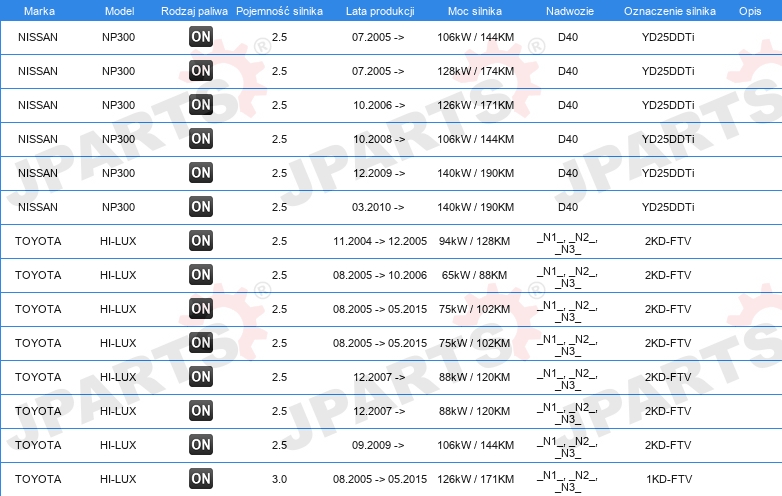
Task: Click the Moc silnika column header
Action: pos(475,11)
